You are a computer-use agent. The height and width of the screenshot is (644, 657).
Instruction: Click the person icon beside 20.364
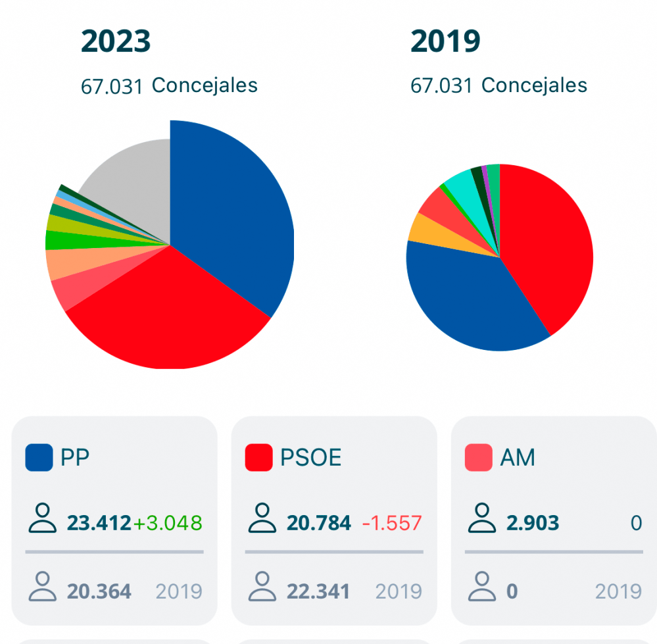[43, 587]
